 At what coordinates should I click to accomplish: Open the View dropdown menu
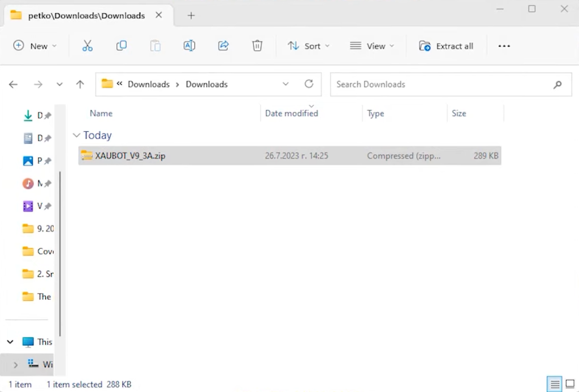(x=371, y=46)
